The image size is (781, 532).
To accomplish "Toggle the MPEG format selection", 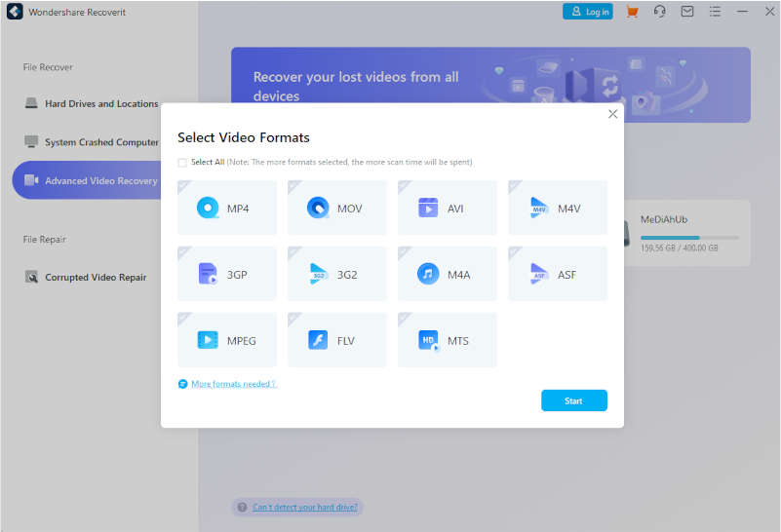I will (x=226, y=340).
